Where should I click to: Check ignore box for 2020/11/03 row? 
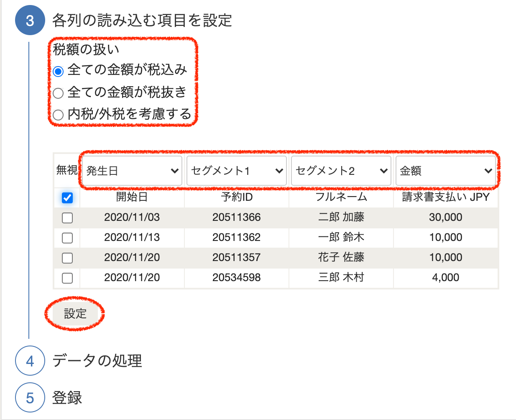pyautogui.click(x=67, y=218)
